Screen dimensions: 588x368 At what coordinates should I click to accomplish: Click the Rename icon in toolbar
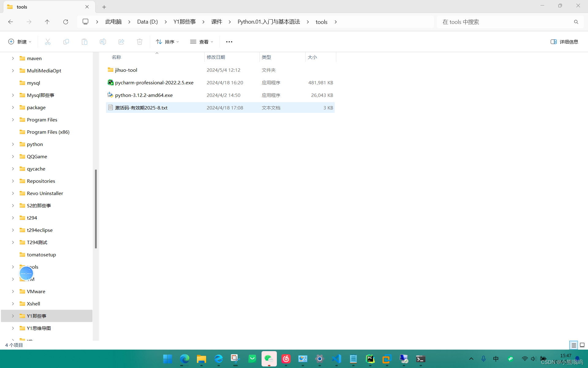[x=103, y=42]
